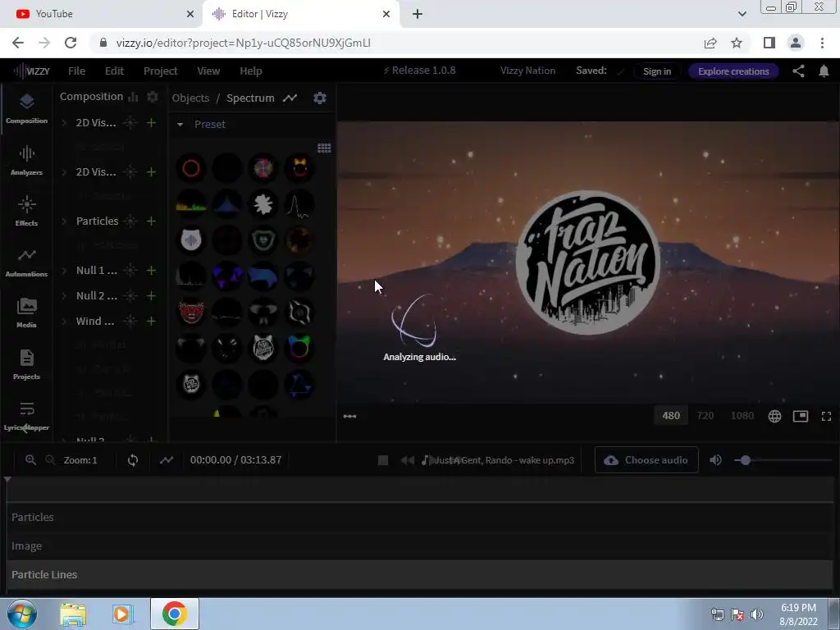Click the Composition settings gear icon

pos(152,97)
